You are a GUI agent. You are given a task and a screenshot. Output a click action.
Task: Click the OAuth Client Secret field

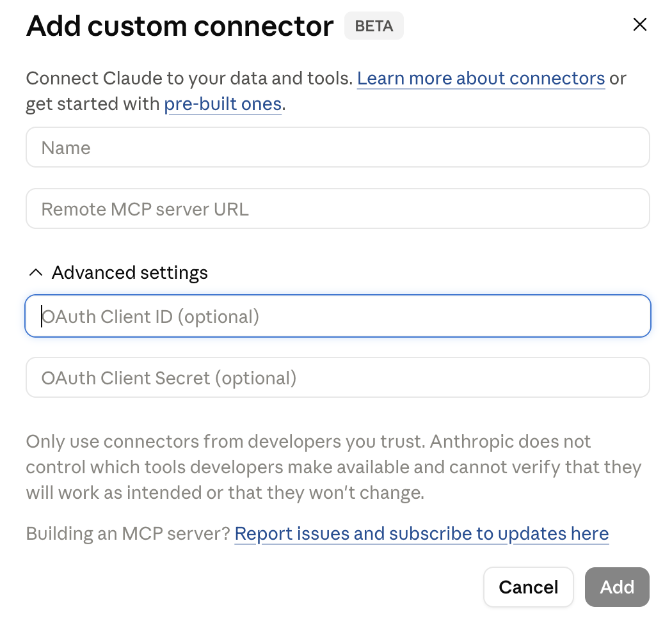click(338, 377)
